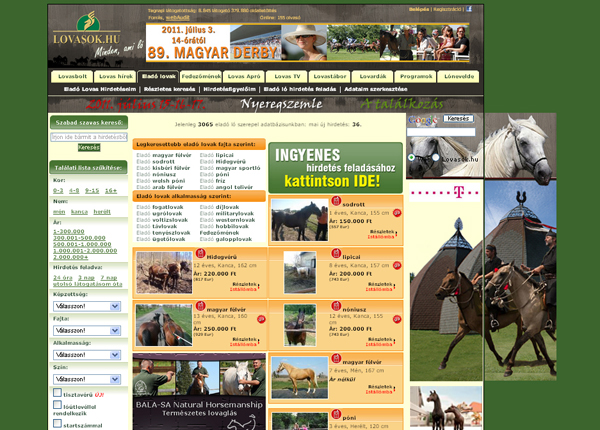
Task: Open the Programok tab
Action: (416, 77)
